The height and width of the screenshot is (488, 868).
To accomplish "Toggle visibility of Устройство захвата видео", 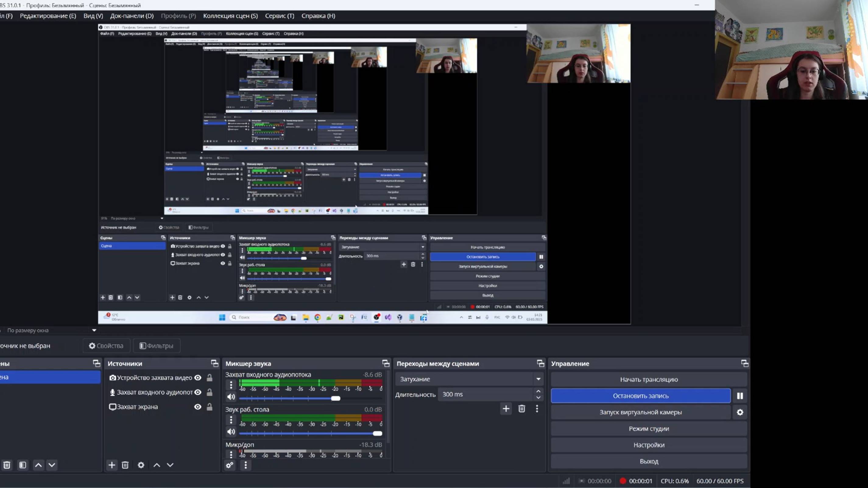I will pyautogui.click(x=198, y=378).
